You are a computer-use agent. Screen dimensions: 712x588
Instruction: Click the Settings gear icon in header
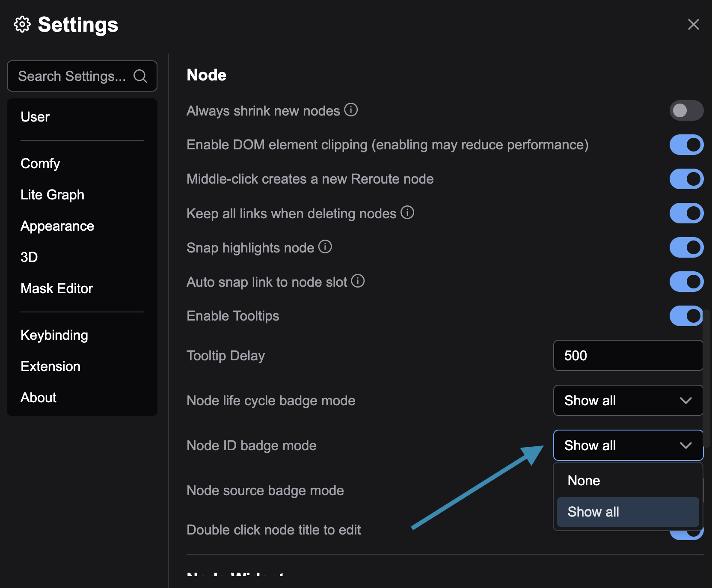coord(22,24)
